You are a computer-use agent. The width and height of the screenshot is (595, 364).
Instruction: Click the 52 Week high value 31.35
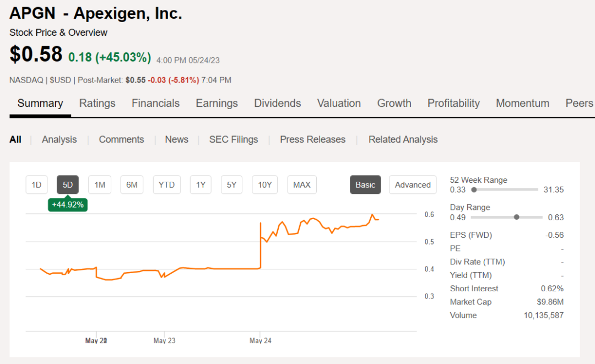point(554,189)
